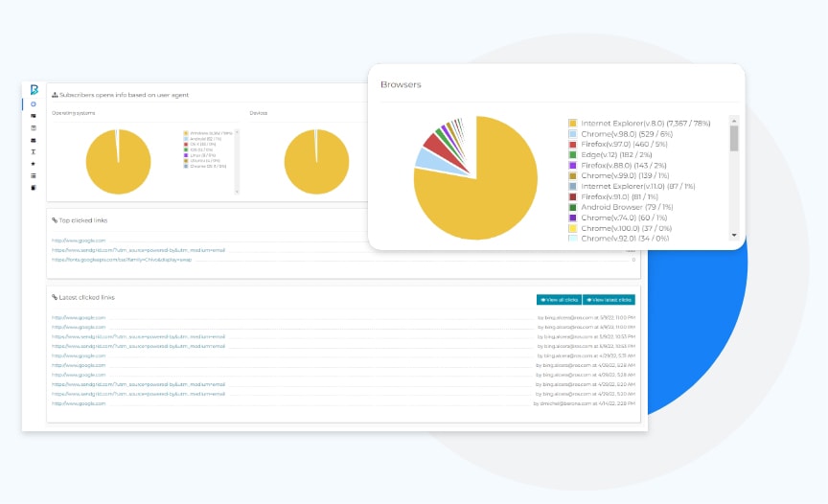Open the bottom document icon in sidebar

click(34, 188)
